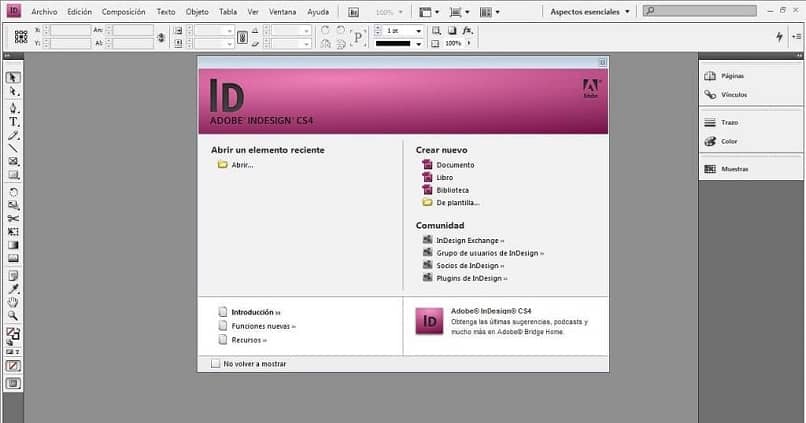Image resolution: width=806 pixels, height=423 pixels.
Task: Select the Pen tool
Action: (13, 108)
